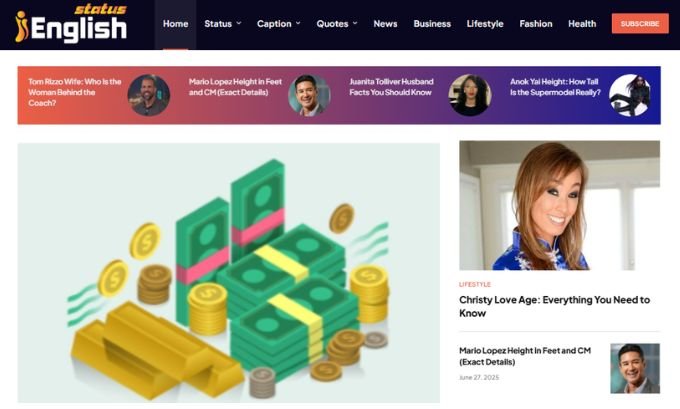Go to the Home menu item
This screenshot has height=409, width=680.
[x=175, y=24]
